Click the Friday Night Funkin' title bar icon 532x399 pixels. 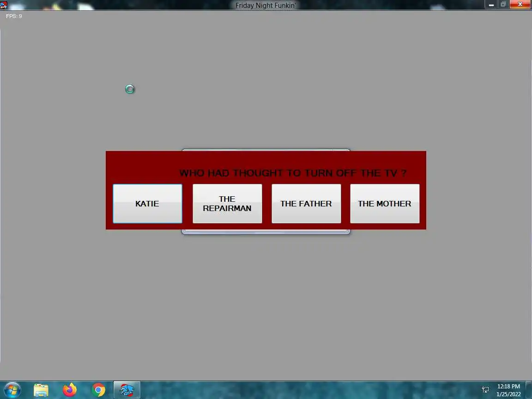(x=4, y=5)
